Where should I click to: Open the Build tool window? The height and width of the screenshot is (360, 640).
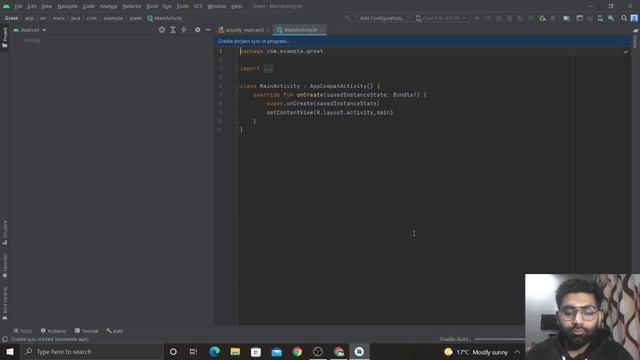tap(115, 331)
